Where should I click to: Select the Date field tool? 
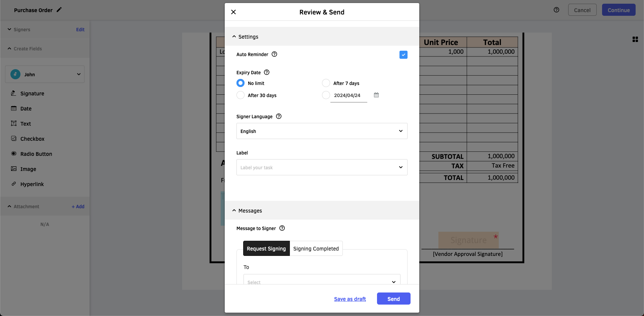click(x=26, y=108)
